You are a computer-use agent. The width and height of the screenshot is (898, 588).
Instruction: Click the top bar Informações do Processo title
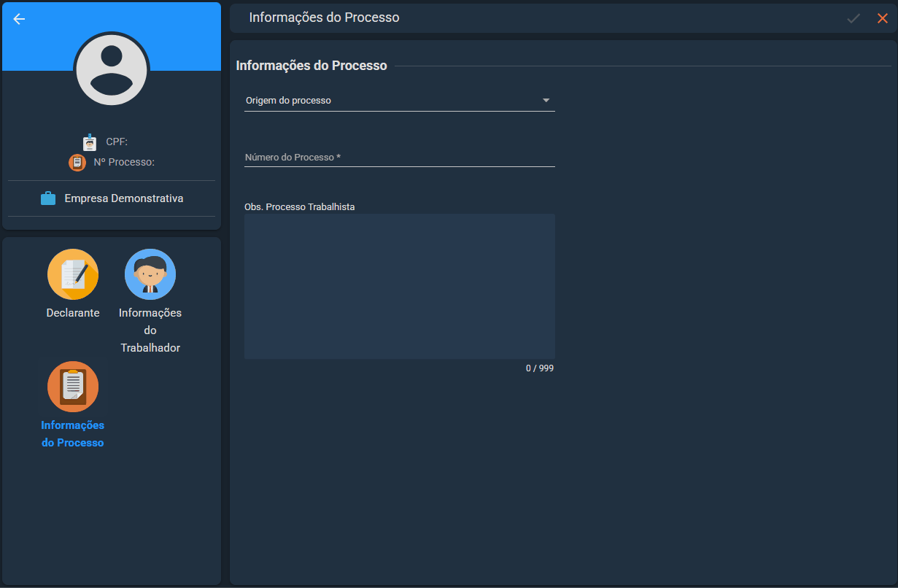coord(325,18)
